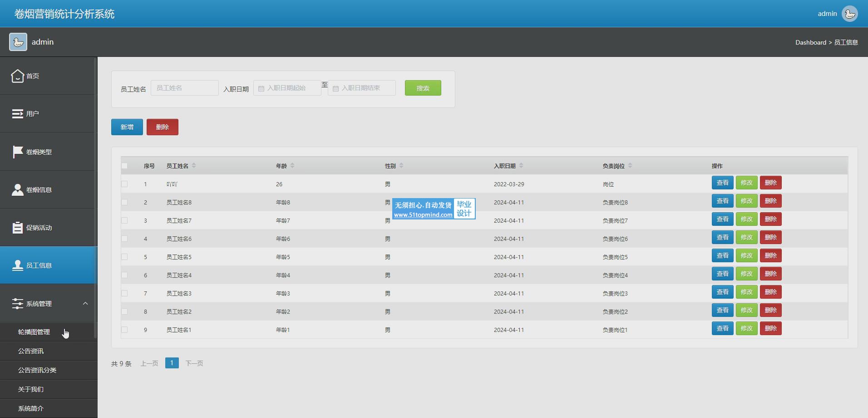Click the person icon for 卷烟信息
868x418 pixels.
[17, 189]
